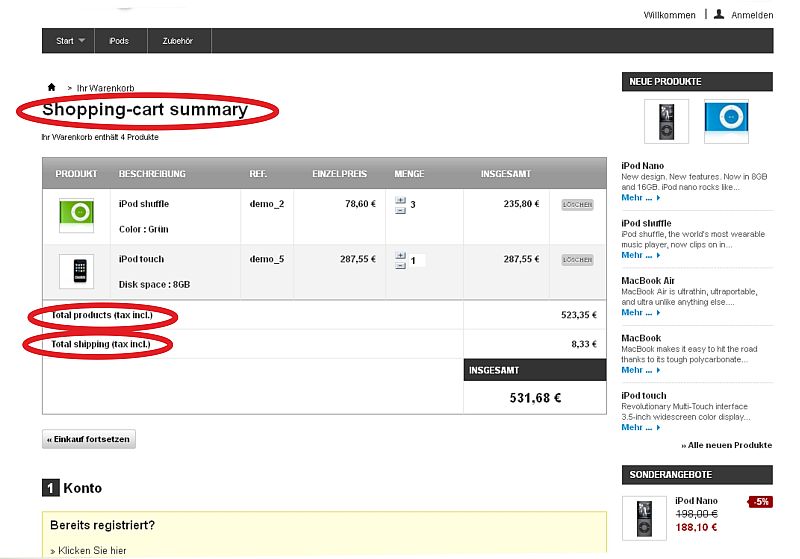
Task: Click the Neue Produkte block header
Action: point(697,82)
